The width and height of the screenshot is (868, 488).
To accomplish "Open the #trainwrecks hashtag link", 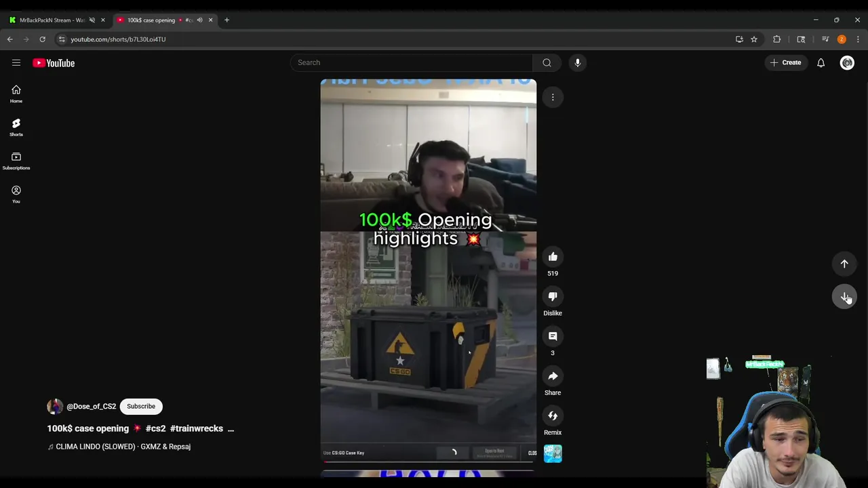I will (x=197, y=428).
